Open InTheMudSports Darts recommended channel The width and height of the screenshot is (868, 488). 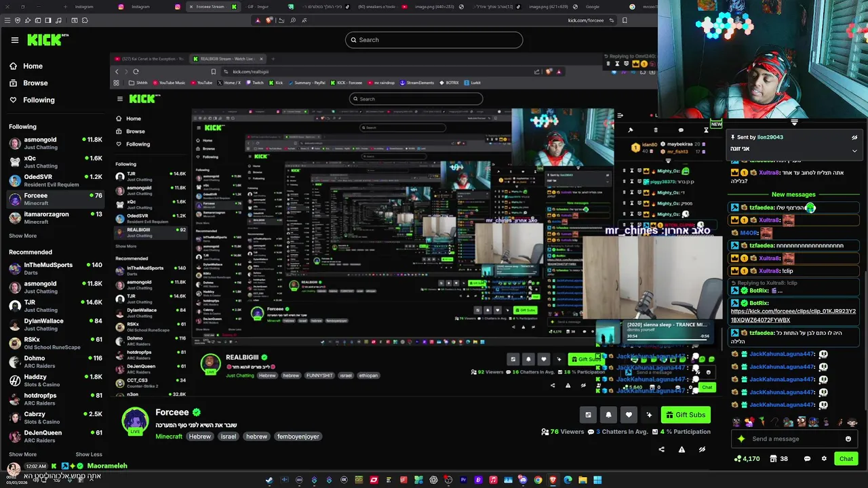[54, 268]
